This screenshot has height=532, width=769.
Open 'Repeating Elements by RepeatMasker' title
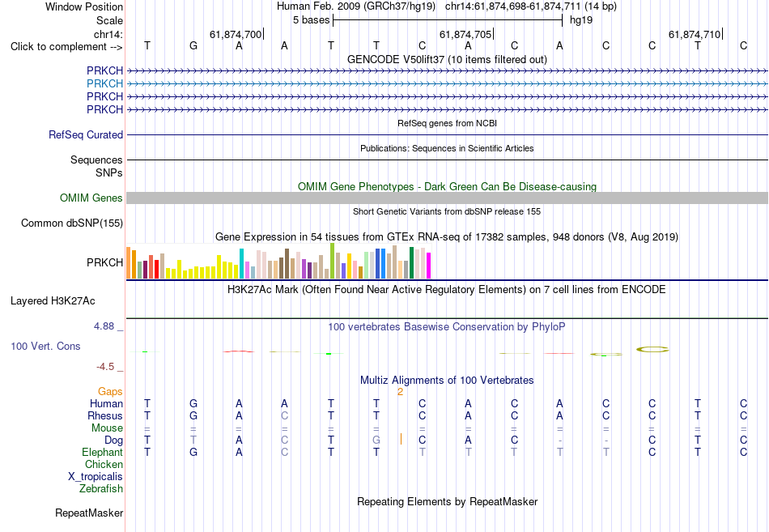(x=447, y=501)
